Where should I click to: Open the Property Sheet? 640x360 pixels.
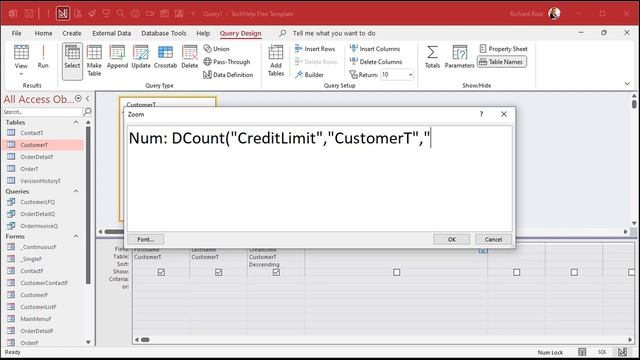tap(503, 49)
